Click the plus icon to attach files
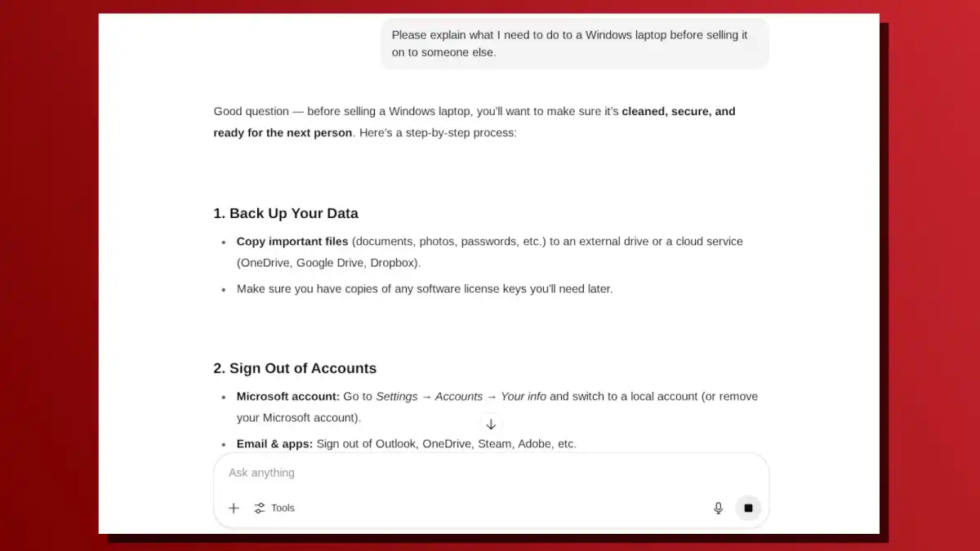Screen dimensions: 980x551 [234, 508]
